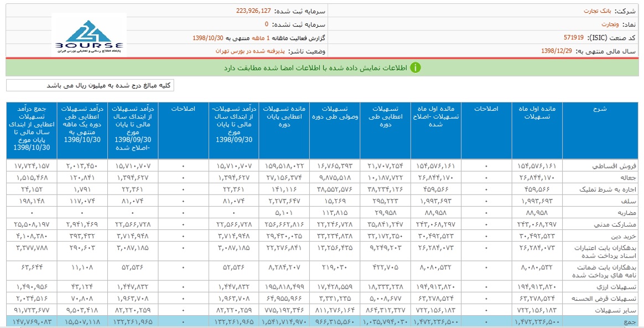Select registered capital value 223,926,127
644x328 pixels.
[x=253, y=11]
